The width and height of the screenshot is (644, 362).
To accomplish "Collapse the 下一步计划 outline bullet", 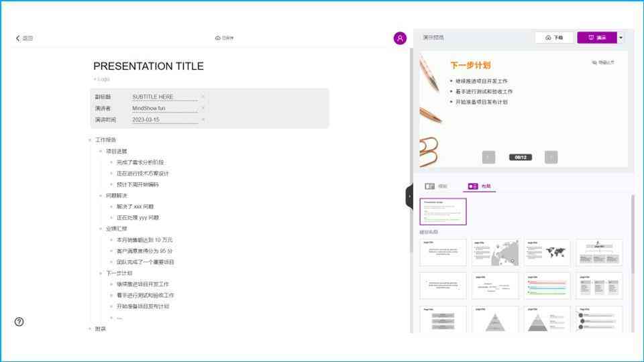I will (x=101, y=273).
